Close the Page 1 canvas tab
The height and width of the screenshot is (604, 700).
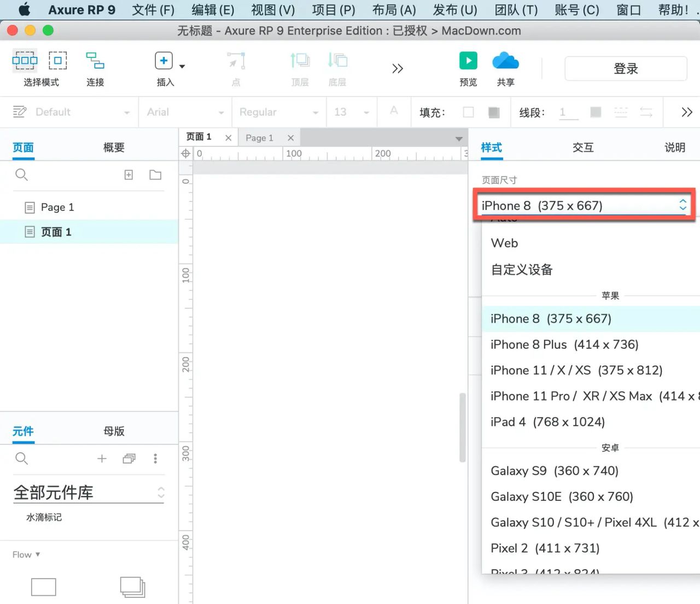(x=290, y=138)
